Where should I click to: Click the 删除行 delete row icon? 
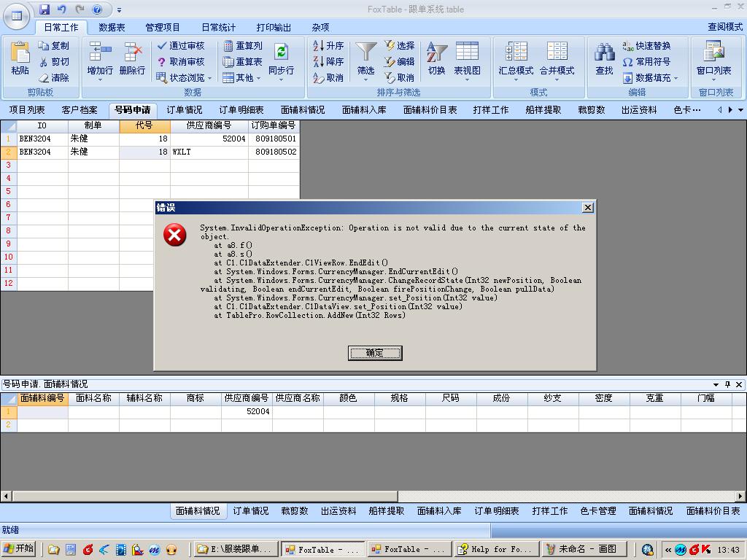(132, 52)
